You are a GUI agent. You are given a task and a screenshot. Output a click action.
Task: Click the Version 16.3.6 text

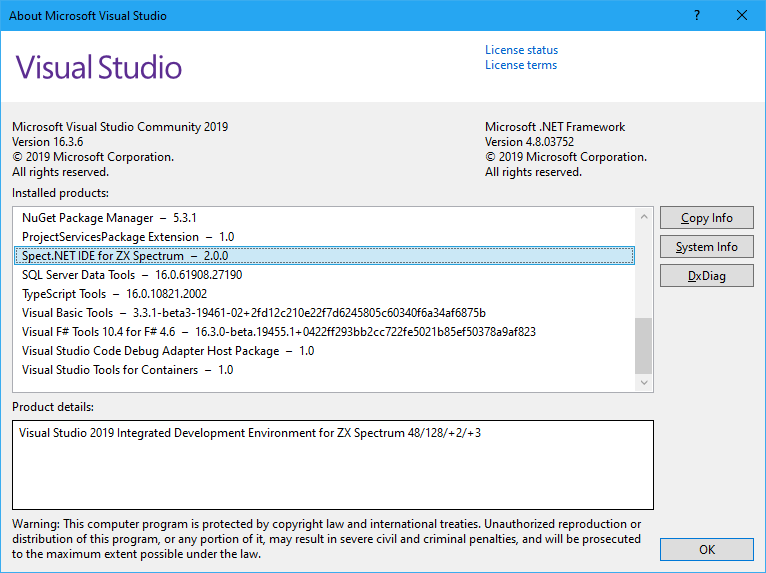pos(47,142)
